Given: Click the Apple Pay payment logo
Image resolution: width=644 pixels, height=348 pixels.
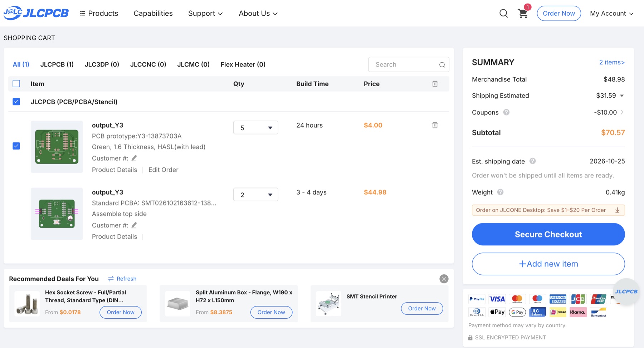Looking at the screenshot, I should click(497, 312).
